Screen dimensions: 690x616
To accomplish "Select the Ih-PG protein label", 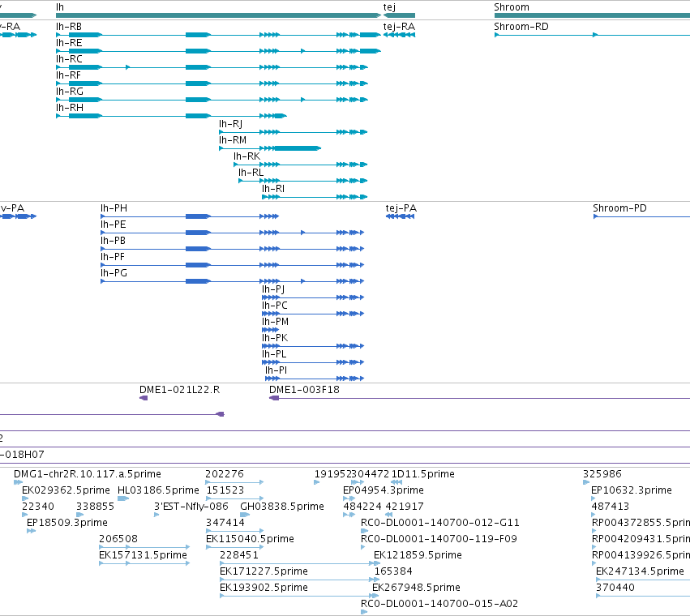I will [x=114, y=273].
